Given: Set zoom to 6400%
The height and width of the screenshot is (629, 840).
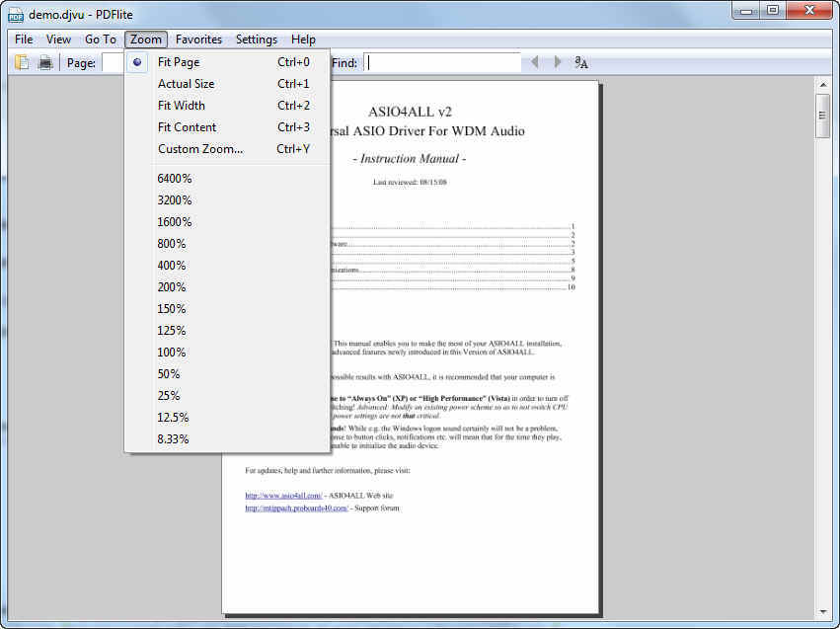Looking at the screenshot, I should click(228, 179).
